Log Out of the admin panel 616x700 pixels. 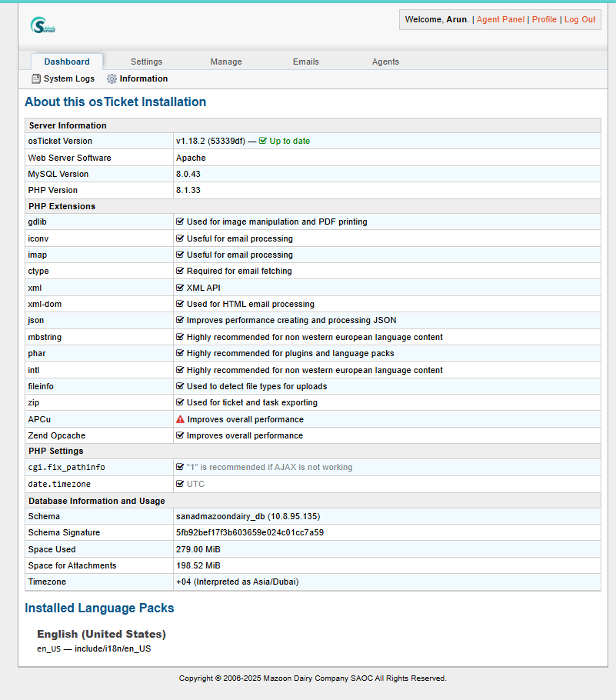coord(580,20)
